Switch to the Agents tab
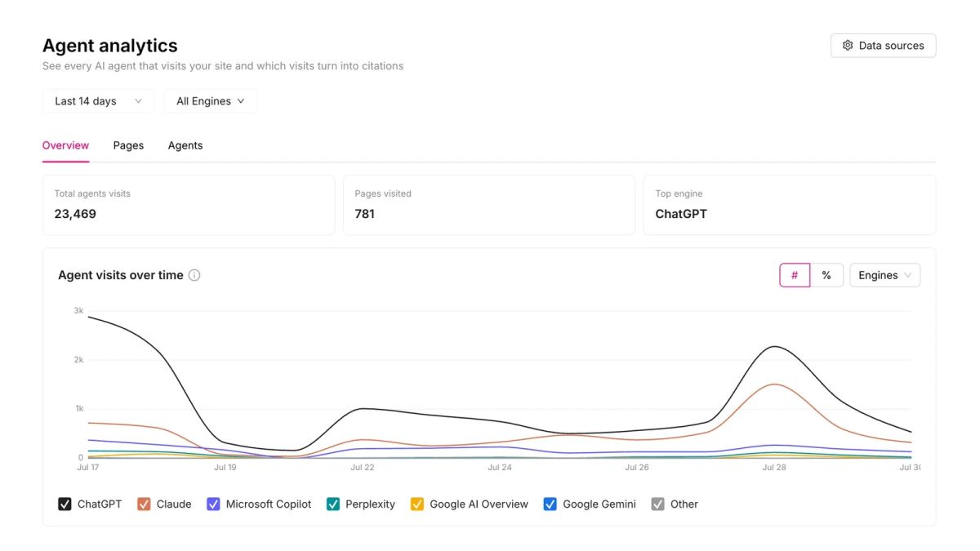Image resolution: width=980 pixels, height=551 pixels. (185, 145)
